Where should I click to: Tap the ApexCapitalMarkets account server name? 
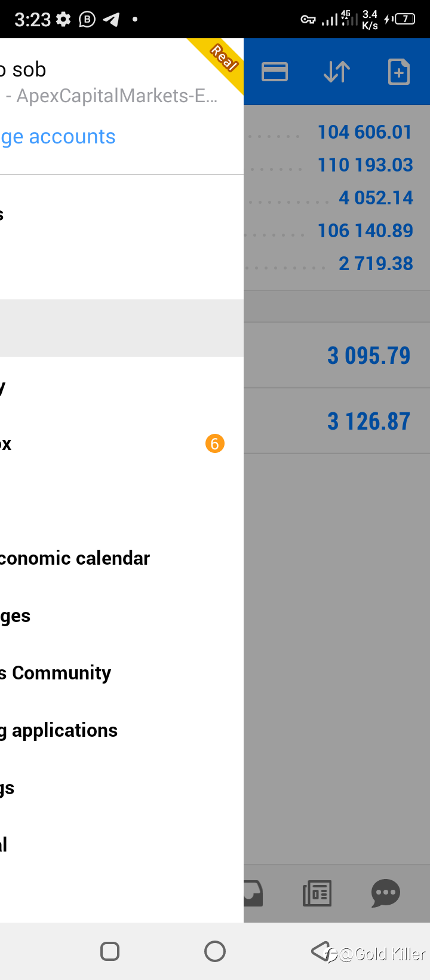pos(112,96)
